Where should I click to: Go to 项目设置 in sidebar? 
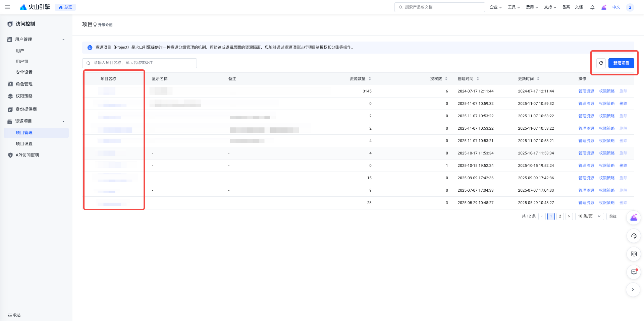24,144
